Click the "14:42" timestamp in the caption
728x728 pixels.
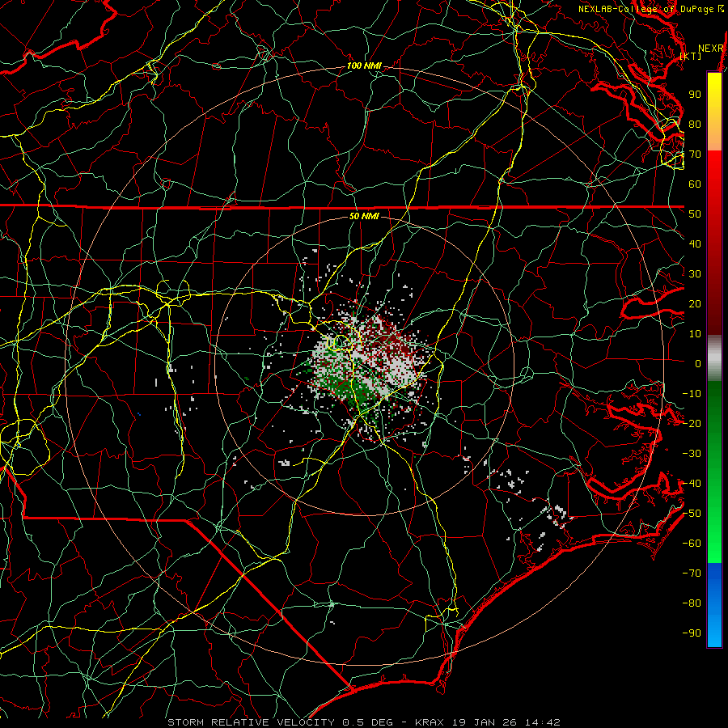click(x=543, y=722)
